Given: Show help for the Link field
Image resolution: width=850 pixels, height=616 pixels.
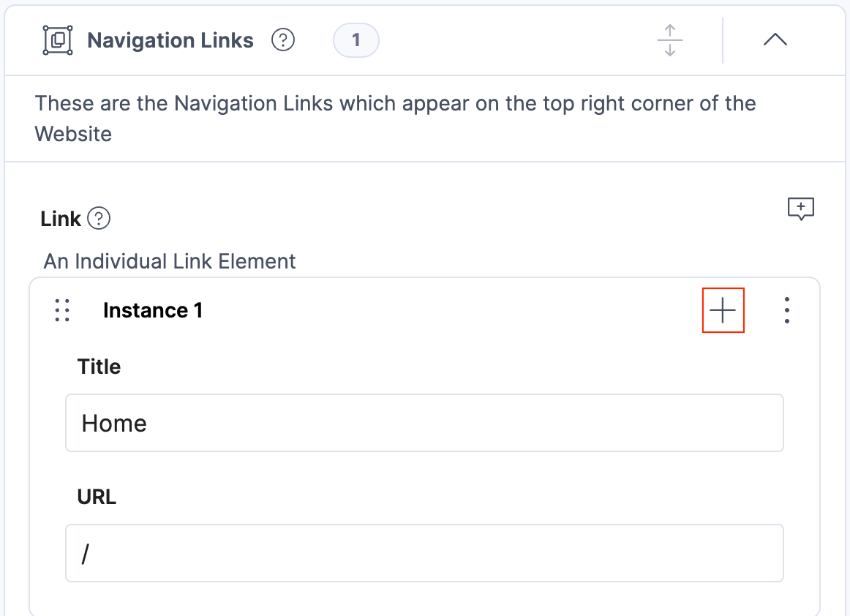Looking at the screenshot, I should tap(99, 219).
